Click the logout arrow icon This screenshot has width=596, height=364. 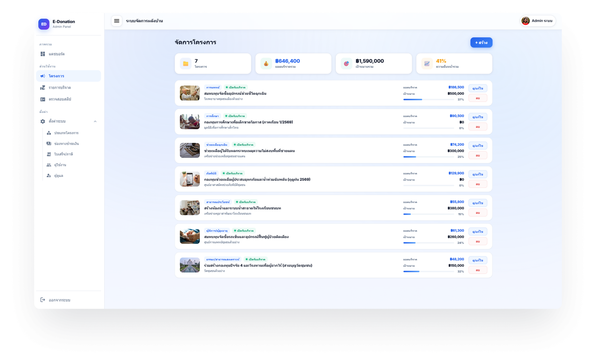click(x=43, y=300)
